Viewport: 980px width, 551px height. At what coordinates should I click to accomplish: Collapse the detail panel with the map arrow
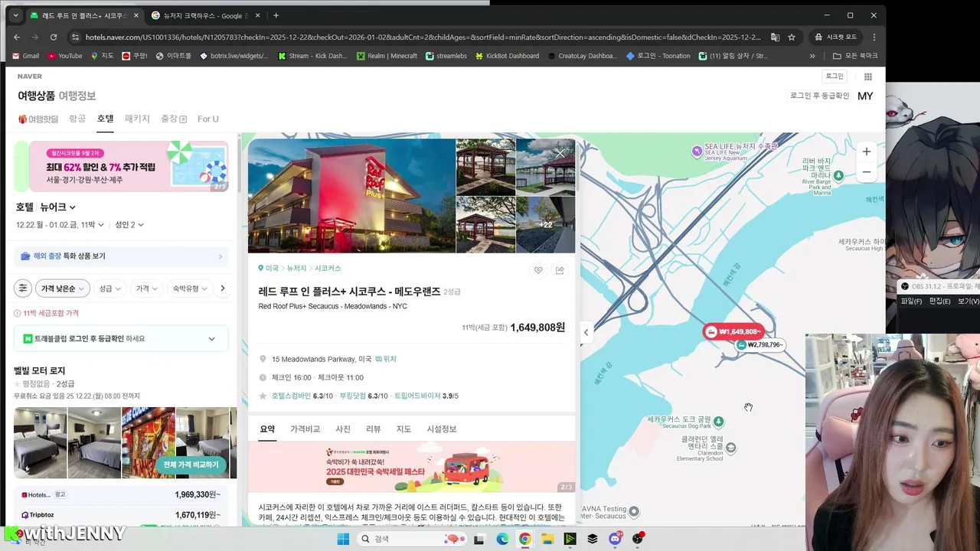tap(586, 332)
